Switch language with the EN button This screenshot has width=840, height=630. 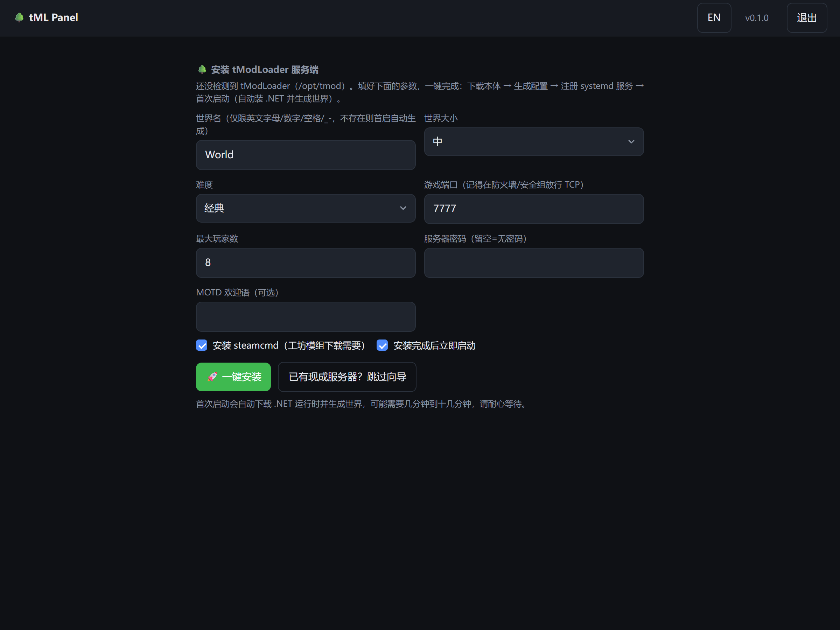[x=714, y=18]
